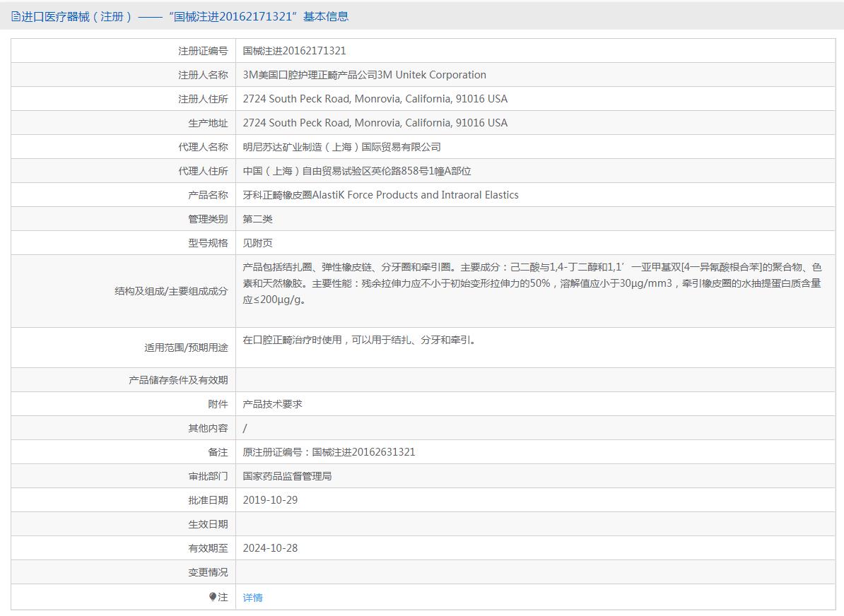
Task: Select the 有效期至 label
Action: coord(208,548)
